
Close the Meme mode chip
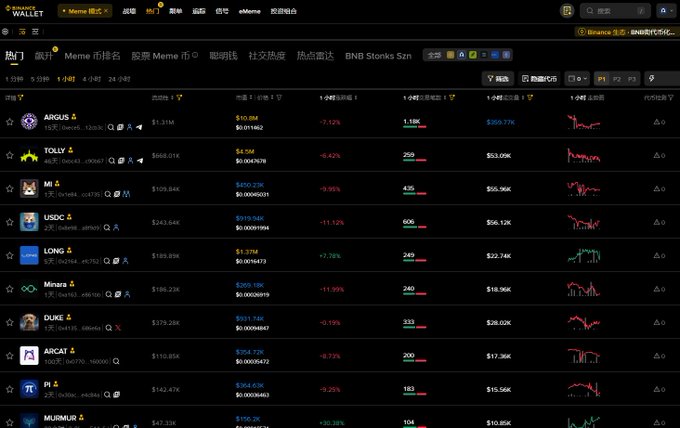[106, 11]
